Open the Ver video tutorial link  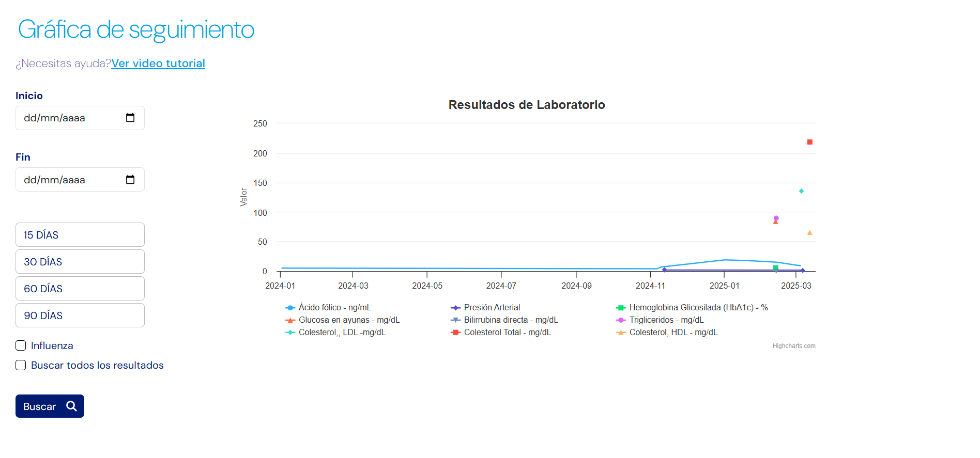click(x=158, y=64)
